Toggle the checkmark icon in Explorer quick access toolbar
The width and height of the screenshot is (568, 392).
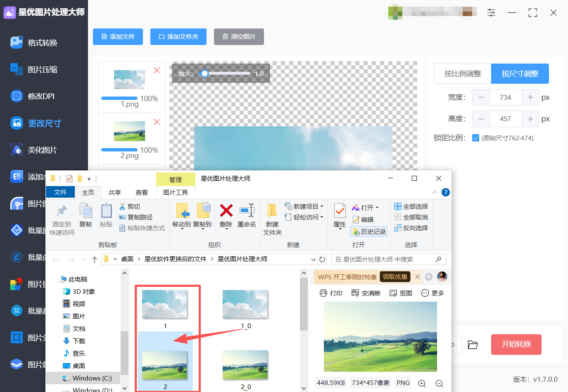tap(69, 179)
